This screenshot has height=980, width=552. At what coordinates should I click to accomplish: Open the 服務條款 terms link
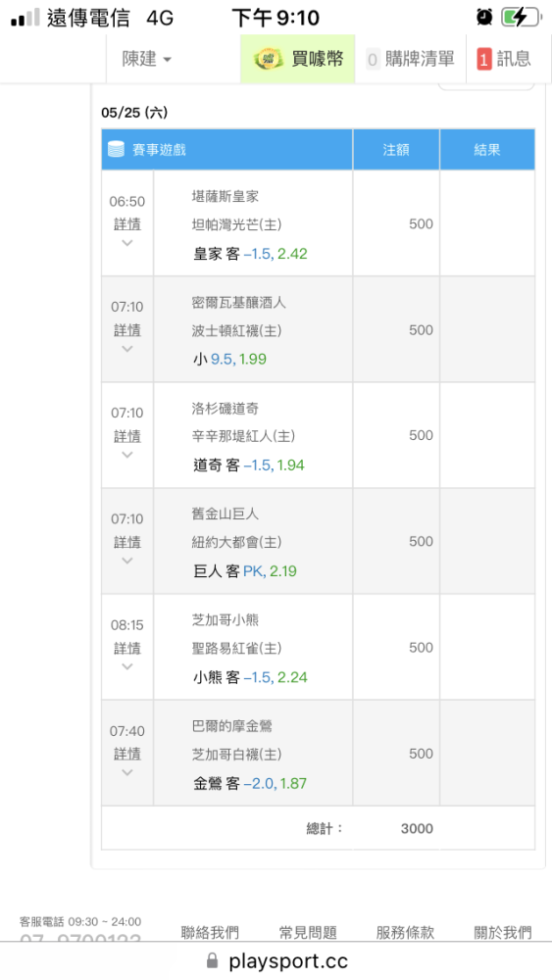click(x=405, y=933)
